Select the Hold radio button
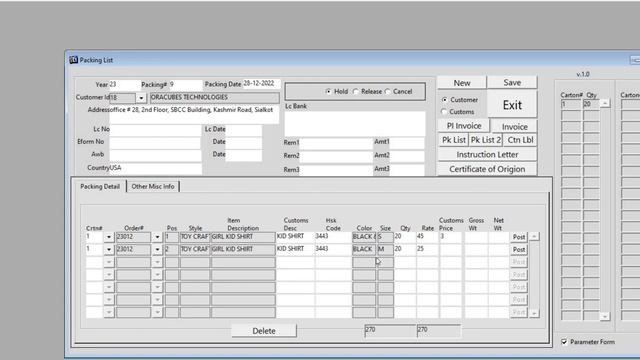 (329, 91)
